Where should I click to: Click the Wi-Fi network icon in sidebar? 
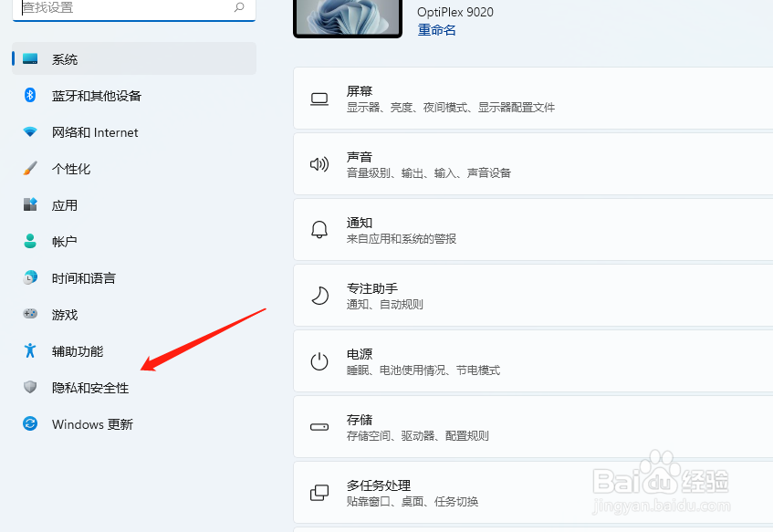click(30, 131)
